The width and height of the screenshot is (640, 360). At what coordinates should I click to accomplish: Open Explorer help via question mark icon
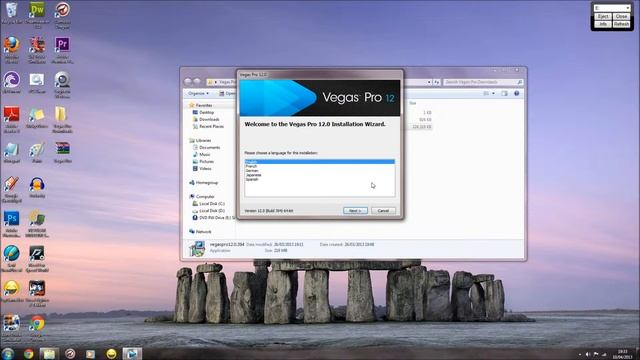[516, 93]
